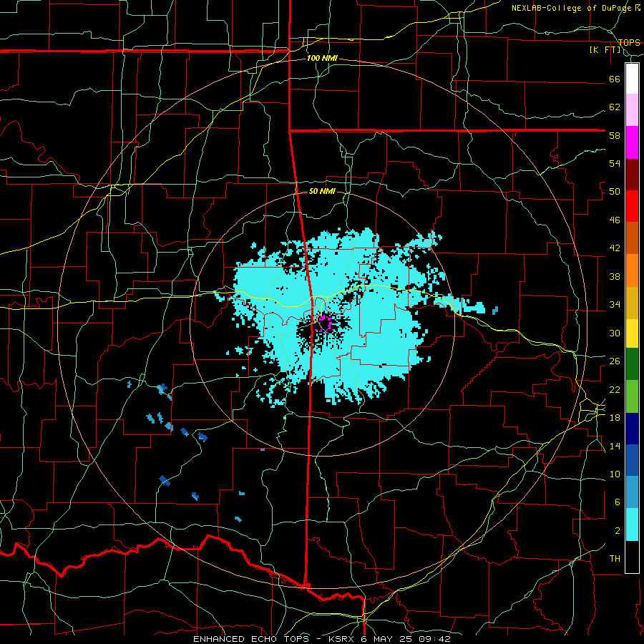Click the light green 26 kft swatch

pyautogui.click(x=632, y=396)
